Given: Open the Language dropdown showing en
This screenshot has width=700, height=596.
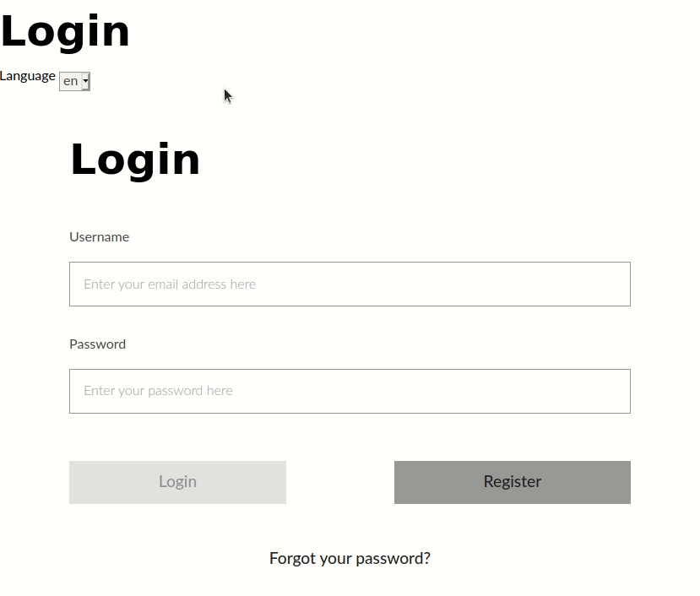Looking at the screenshot, I should point(74,81).
